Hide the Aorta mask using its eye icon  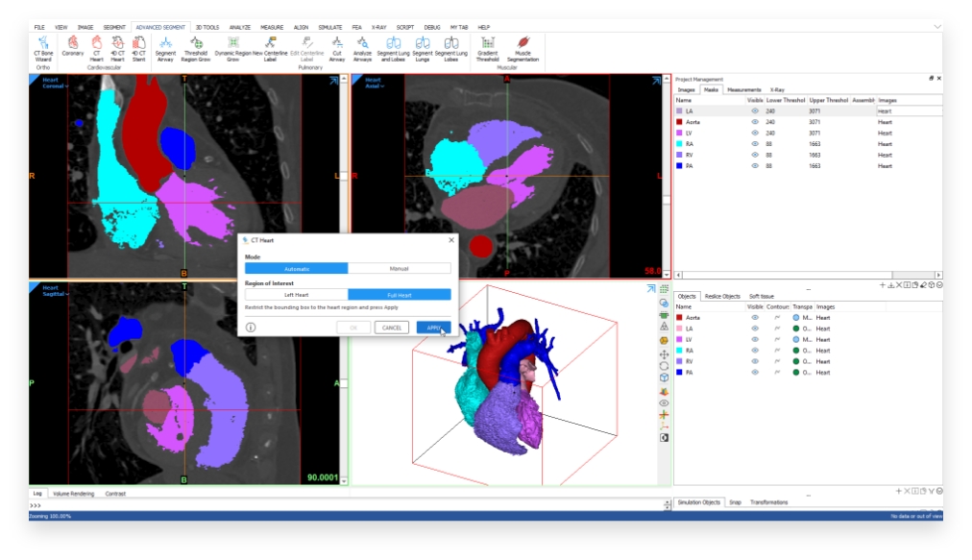pyautogui.click(x=755, y=122)
